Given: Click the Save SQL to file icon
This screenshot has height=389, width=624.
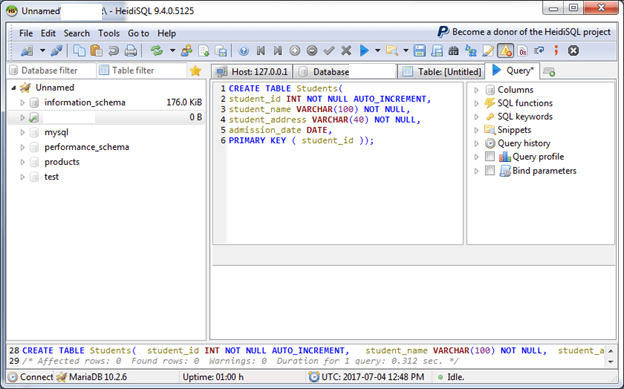Looking at the screenshot, I should [419, 51].
